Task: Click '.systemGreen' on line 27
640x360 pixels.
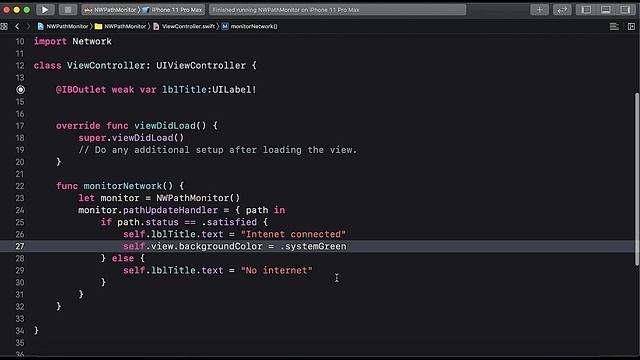Action: pyautogui.click(x=313, y=246)
